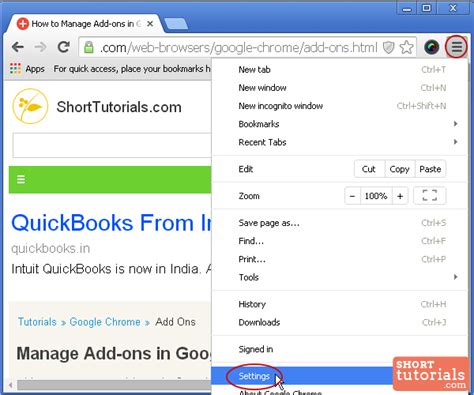Click the Copy button
The height and width of the screenshot is (395, 474).
399,169
